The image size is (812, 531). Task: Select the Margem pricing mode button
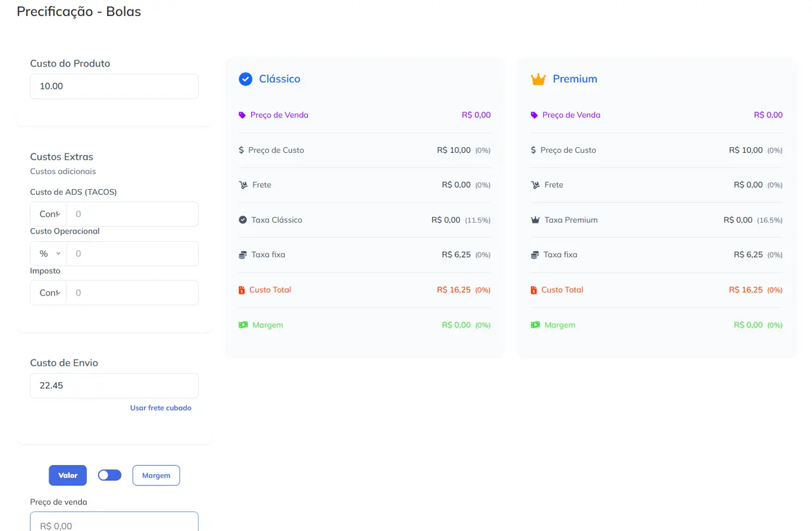point(156,475)
